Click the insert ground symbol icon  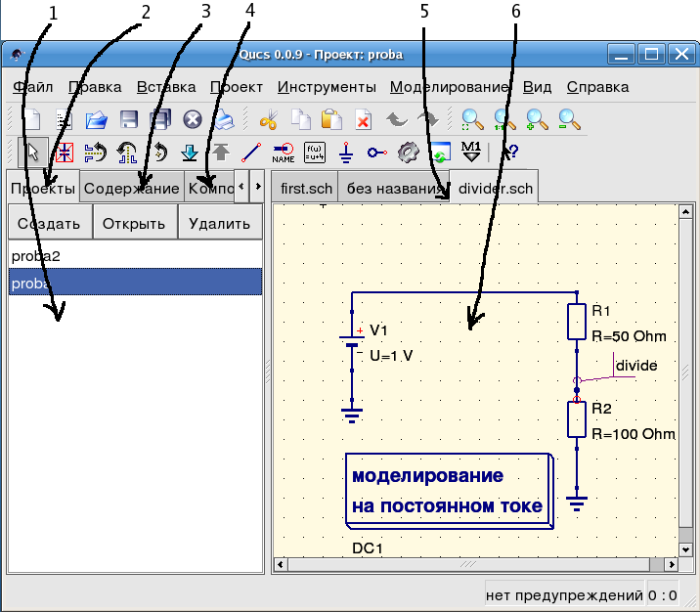pos(346,153)
